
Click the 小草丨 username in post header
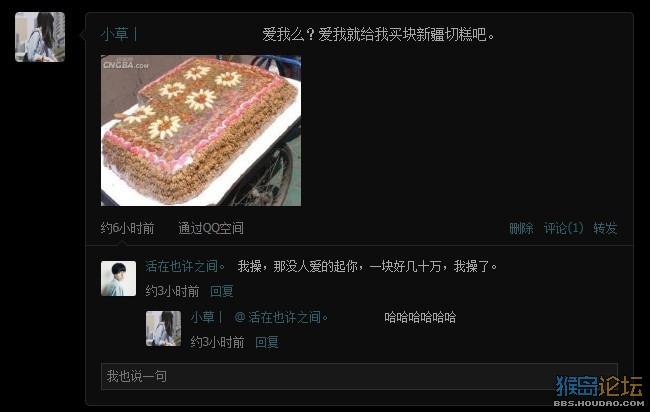click(x=119, y=34)
